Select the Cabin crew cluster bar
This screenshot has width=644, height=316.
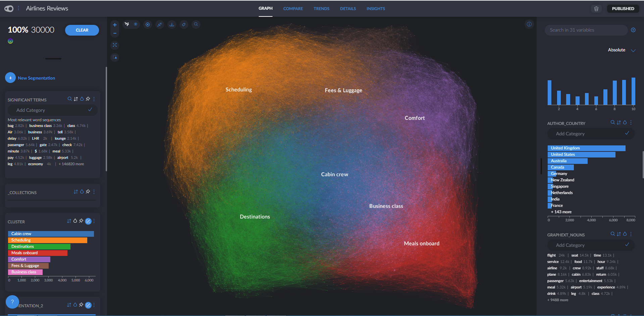(51, 234)
